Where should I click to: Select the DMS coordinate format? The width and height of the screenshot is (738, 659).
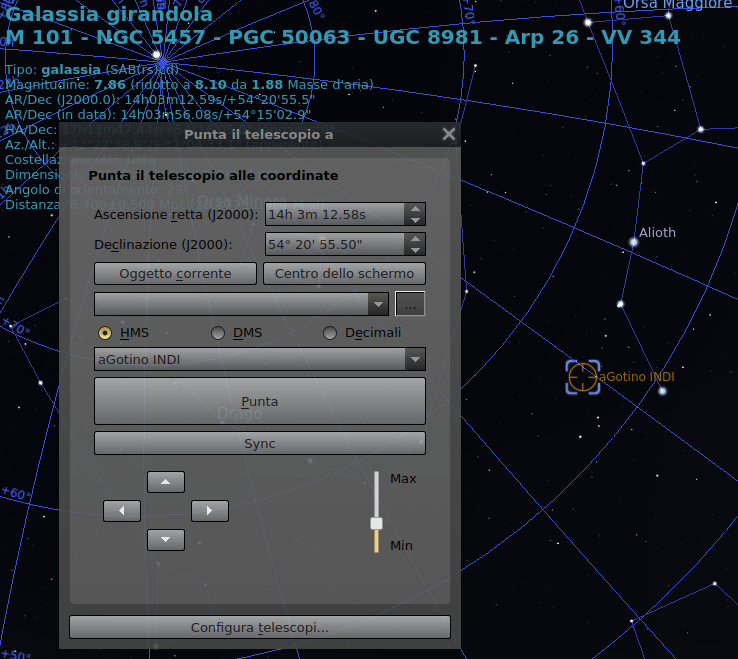(x=218, y=333)
